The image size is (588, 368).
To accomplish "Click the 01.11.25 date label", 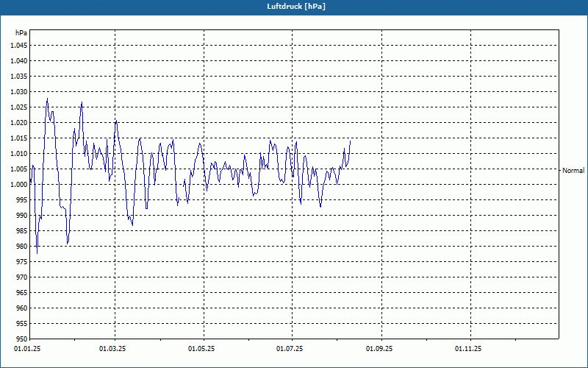I will [x=468, y=349].
